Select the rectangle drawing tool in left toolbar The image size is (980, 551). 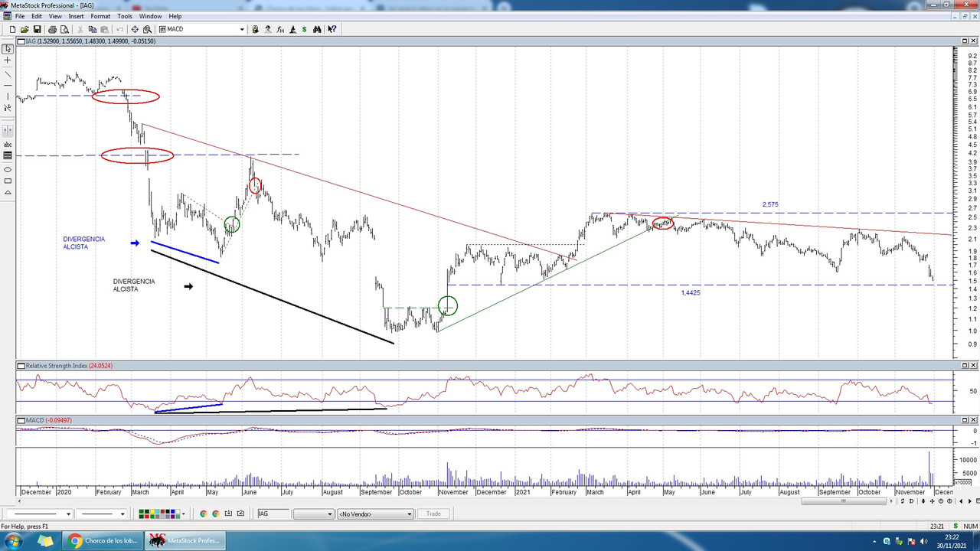coord(8,181)
